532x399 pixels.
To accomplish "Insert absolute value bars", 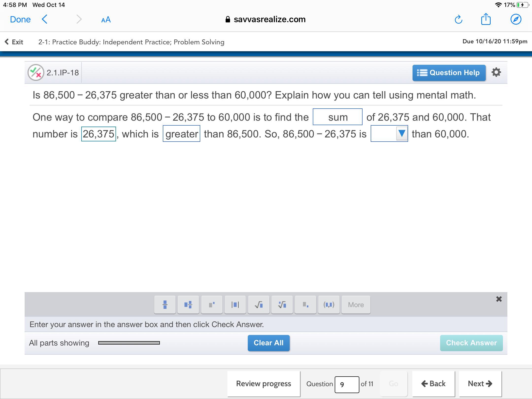I will coord(235,305).
